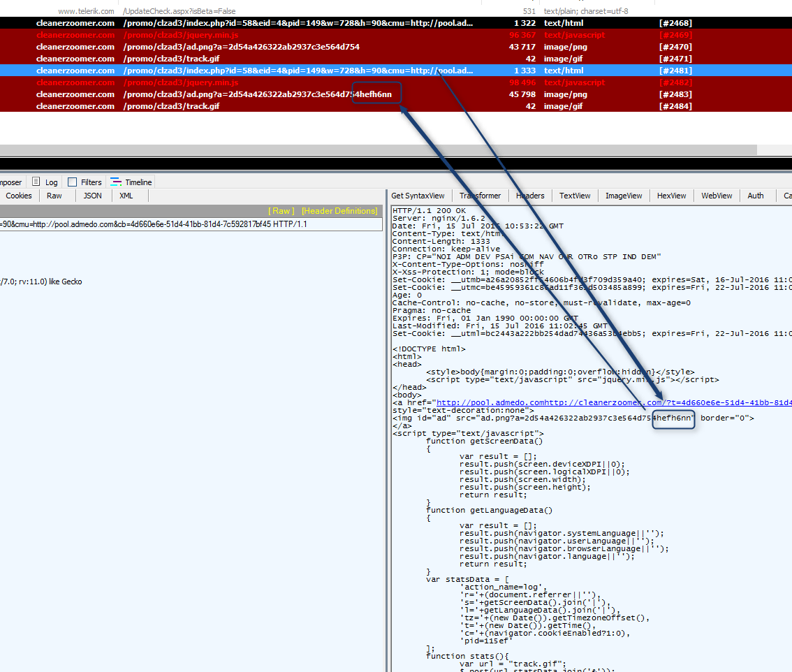Select session #2470 ad.png row
Viewport: 792px width, 672px height.
pyautogui.click(x=396, y=47)
